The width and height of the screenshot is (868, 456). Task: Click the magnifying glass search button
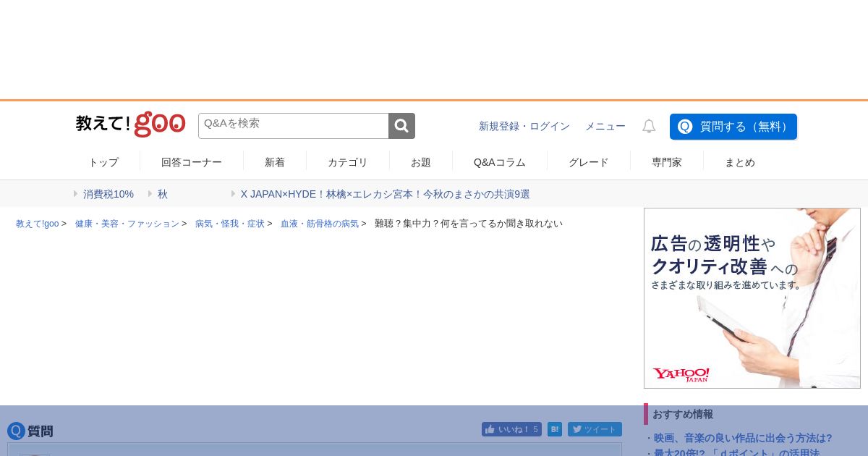tap(401, 126)
